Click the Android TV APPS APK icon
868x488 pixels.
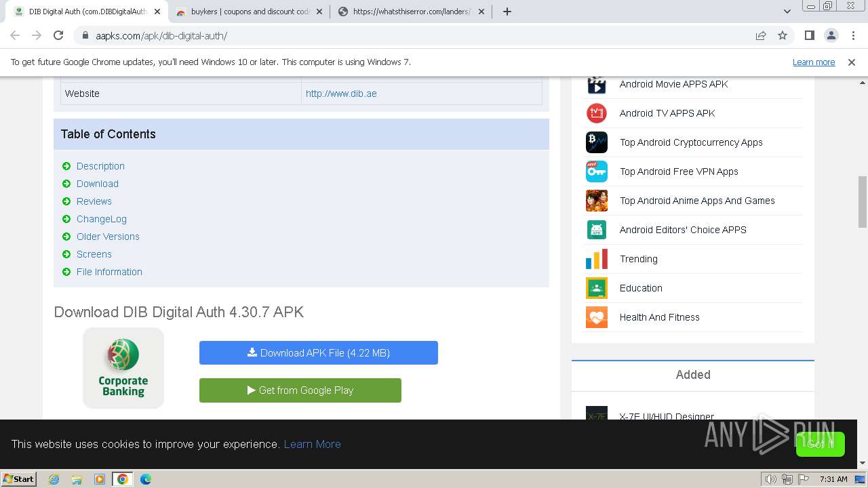[x=596, y=113]
